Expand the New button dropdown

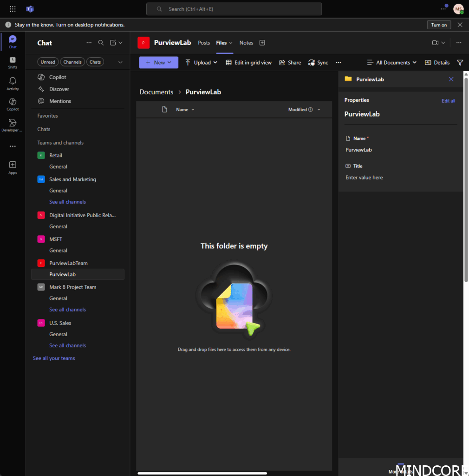(159, 63)
